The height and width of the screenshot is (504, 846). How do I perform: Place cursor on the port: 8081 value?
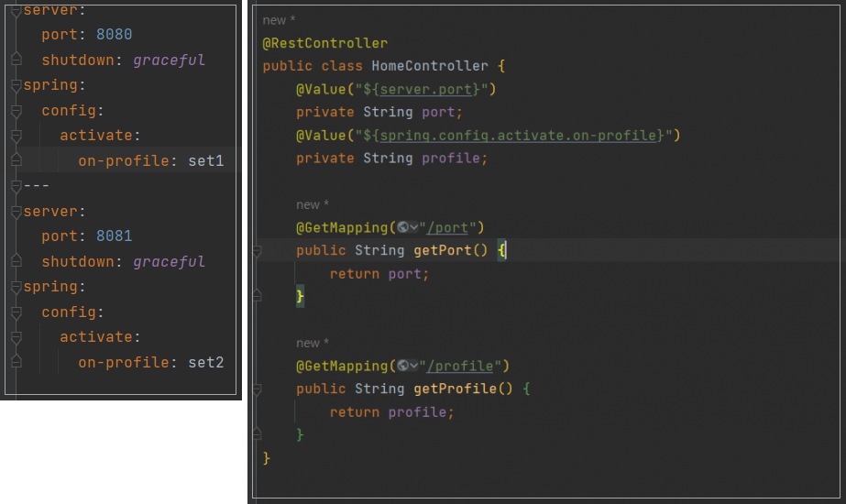point(114,236)
